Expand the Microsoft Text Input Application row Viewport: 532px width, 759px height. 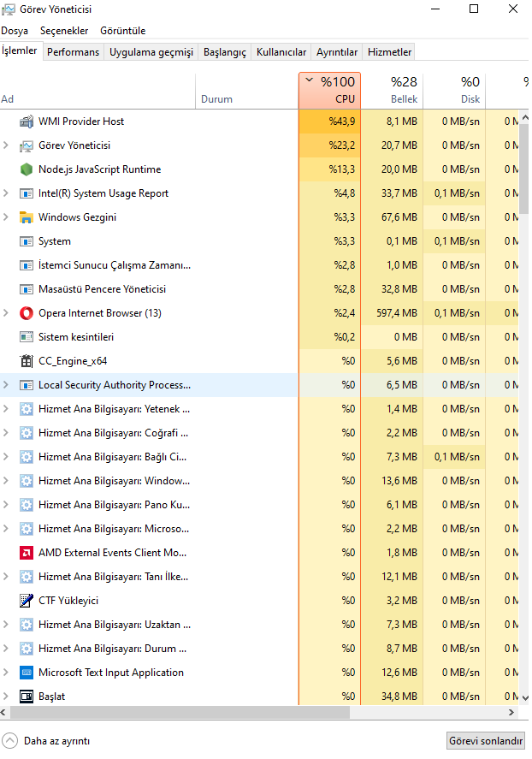pos(6,673)
